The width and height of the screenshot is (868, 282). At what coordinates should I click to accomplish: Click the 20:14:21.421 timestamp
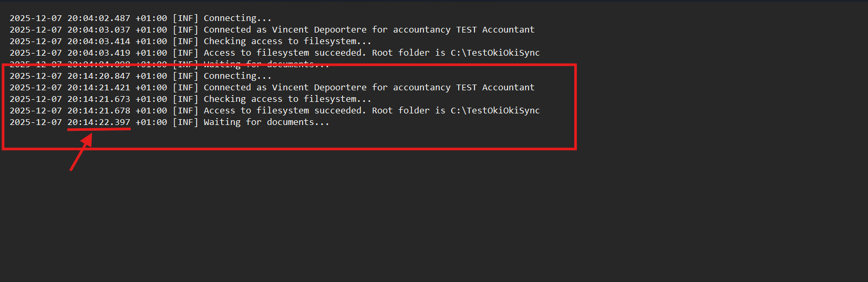pos(99,88)
